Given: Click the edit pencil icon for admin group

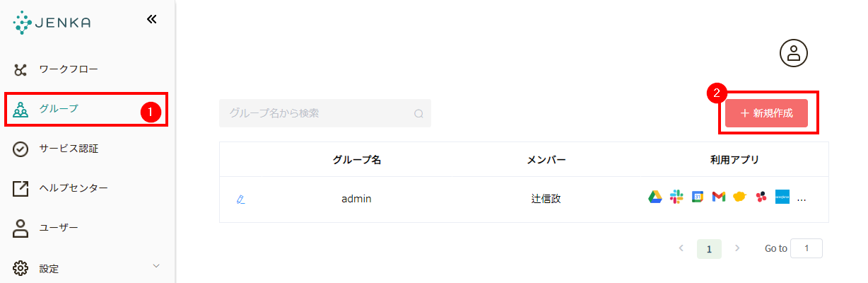Looking at the screenshot, I should point(241,200).
